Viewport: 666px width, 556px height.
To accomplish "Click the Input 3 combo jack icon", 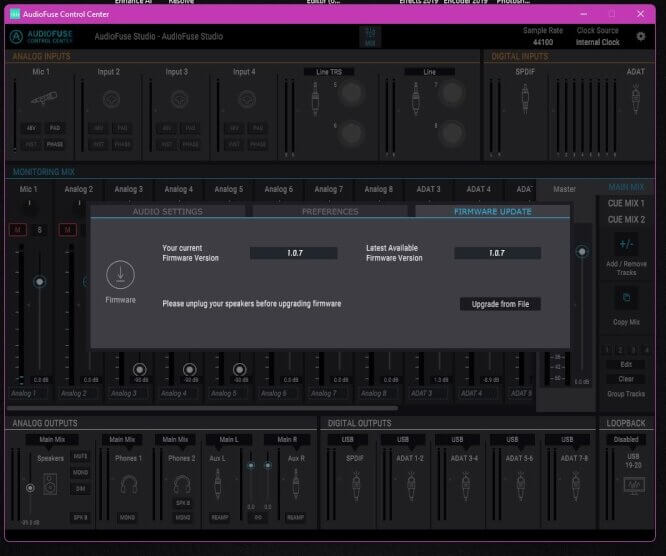I will pos(179,99).
